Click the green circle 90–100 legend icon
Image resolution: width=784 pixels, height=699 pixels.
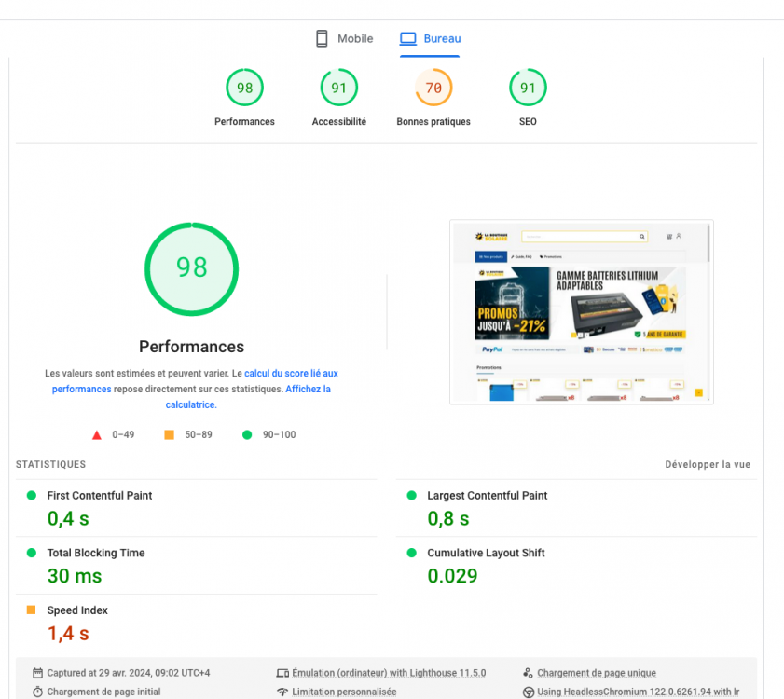pos(247,435)
